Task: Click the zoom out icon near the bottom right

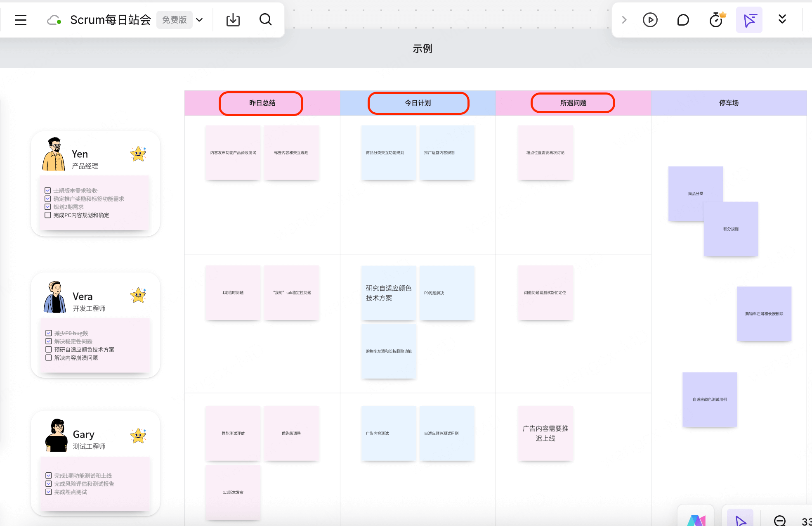Action: tap(779, 520)
